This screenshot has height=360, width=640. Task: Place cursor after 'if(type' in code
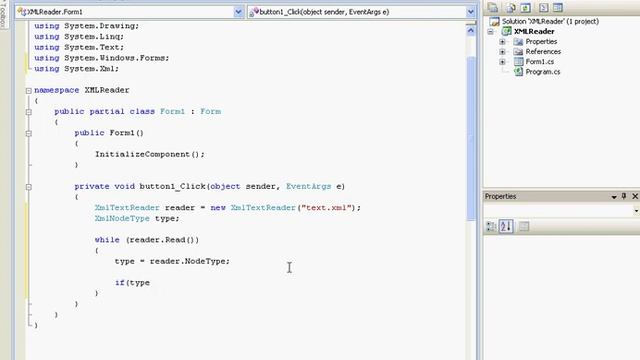[x=150, y=282]
